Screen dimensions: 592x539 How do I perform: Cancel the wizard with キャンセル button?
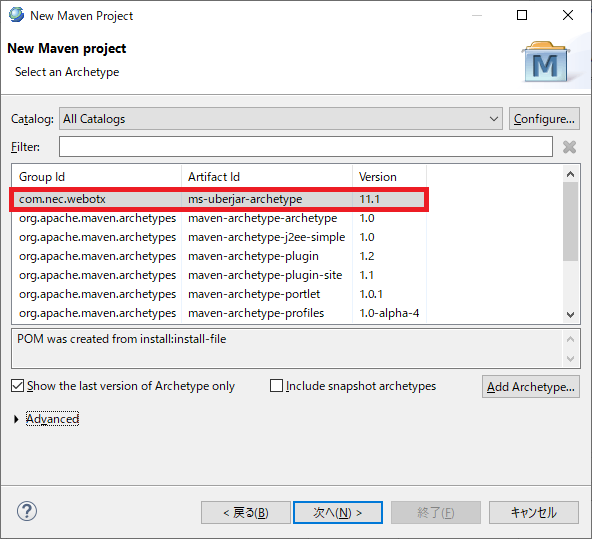pos(534,513)
